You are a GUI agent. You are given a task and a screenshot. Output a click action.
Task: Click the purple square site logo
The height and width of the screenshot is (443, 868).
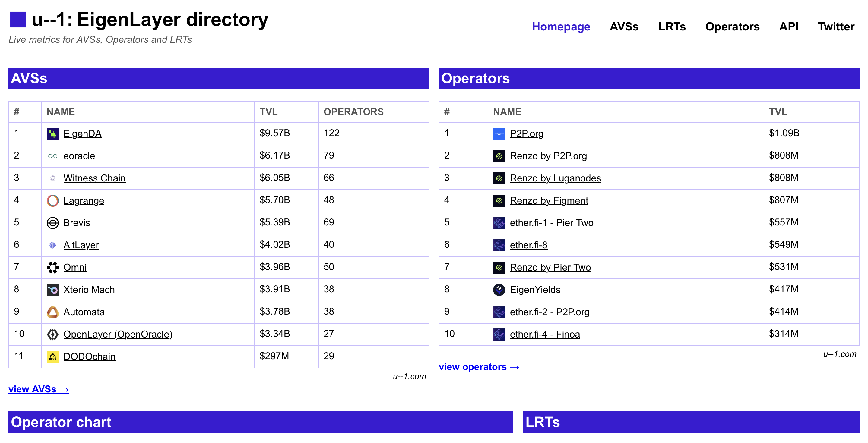18,20
